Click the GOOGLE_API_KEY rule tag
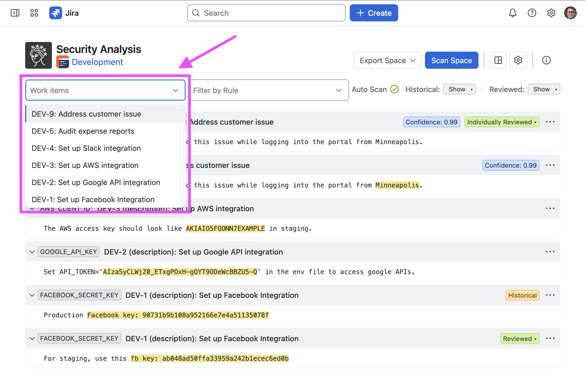Image resolution: width=585 pixels, height=392 pixels. click(x=69, y=252)
